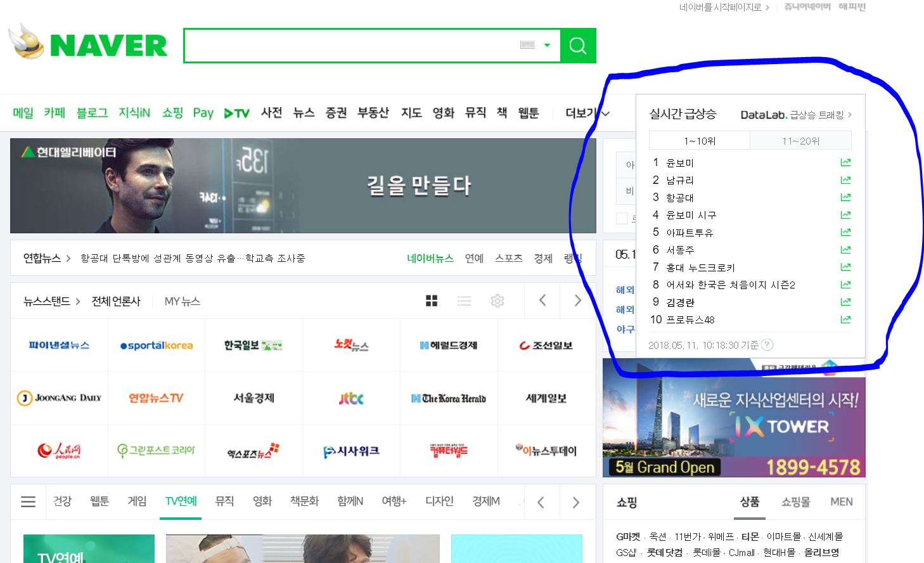Open the IX TOWER banner ad
Screen dimensions: 924x563
click(x=734, y=418)
